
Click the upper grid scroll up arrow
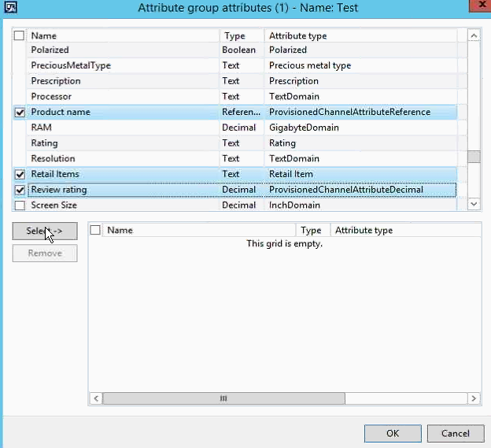474,35
